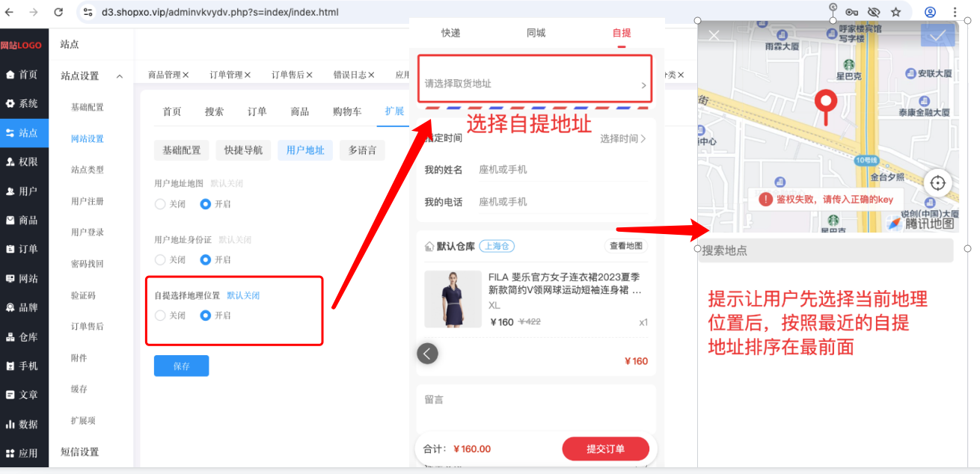Viewport: 980px width, 474px height.
Task: Close the 商品管理 tab
Action: 186,75
